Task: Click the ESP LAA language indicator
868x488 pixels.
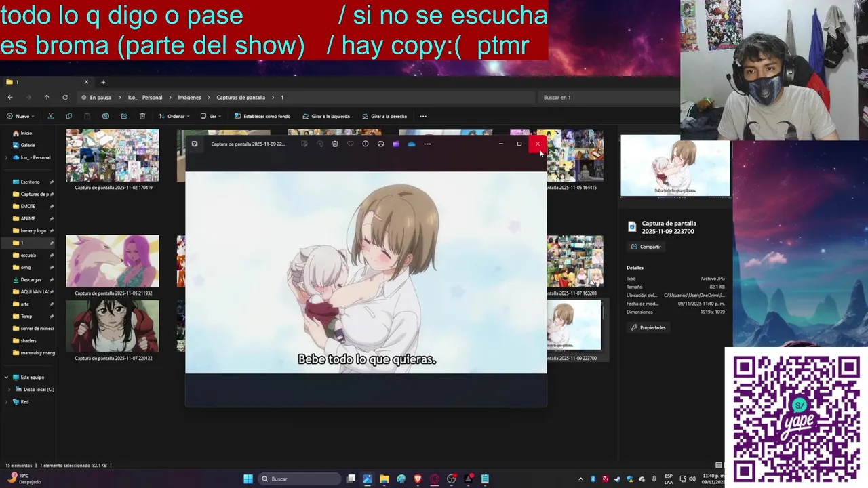Action: point(669,479)
